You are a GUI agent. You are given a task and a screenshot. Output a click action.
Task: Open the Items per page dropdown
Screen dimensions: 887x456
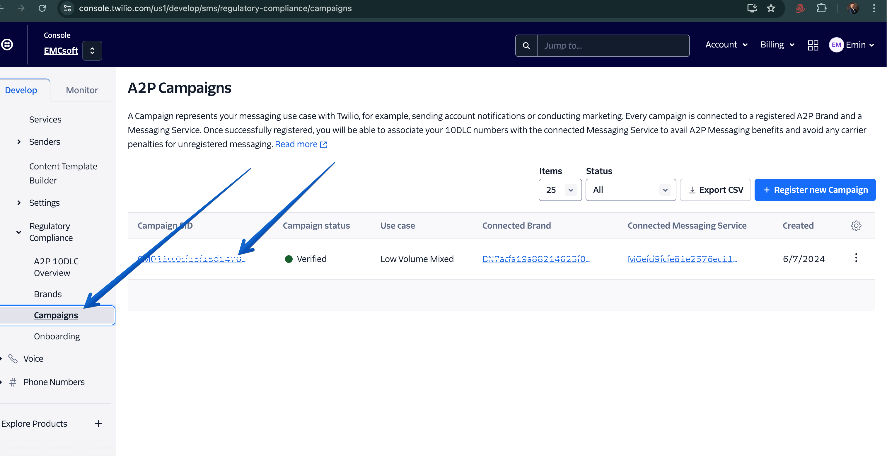coord(559,189)
